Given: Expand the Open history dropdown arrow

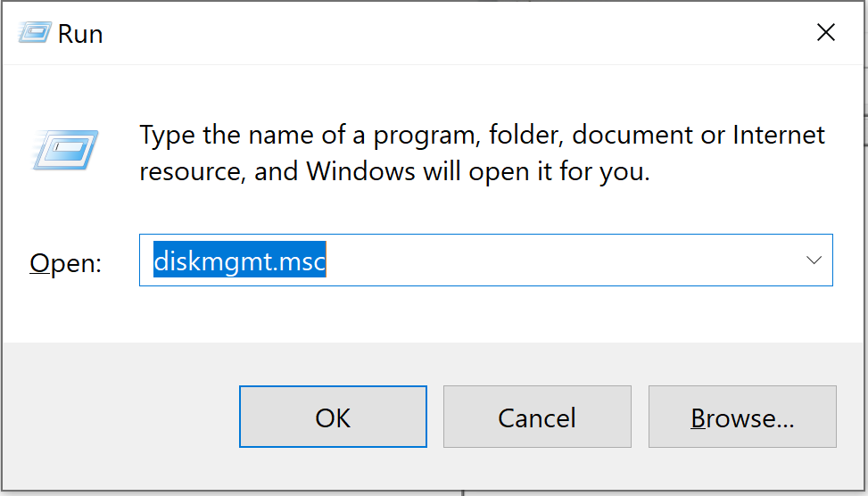Looking at the screenshot, I should coord(814,260).
